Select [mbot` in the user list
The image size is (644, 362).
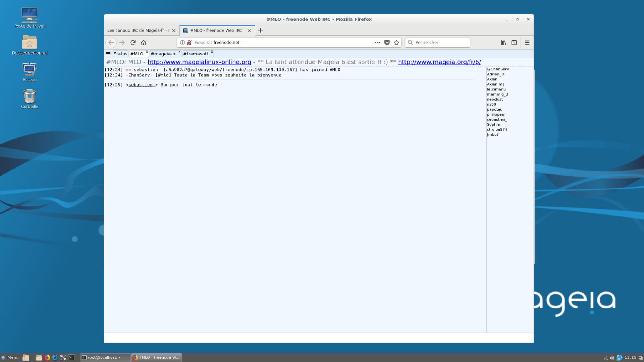pyautogui.click(x=493, y=134)
